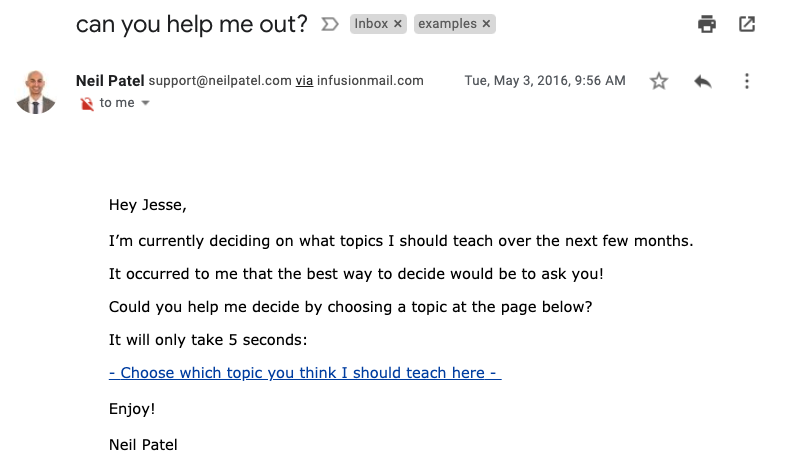Viewport: 789px width, 471px height.
Task: Open the email in a new window
Action: [x=747, y=24]
